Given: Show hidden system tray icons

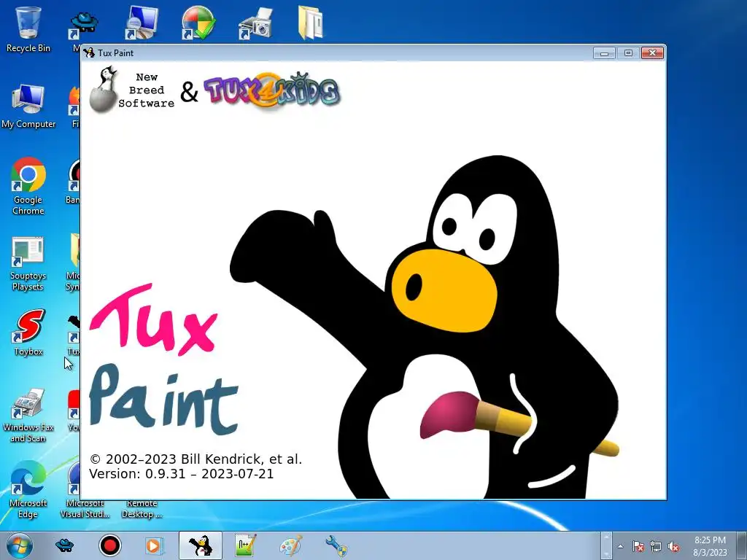Looking at the screenshot, I should click(x=620, y=546).
